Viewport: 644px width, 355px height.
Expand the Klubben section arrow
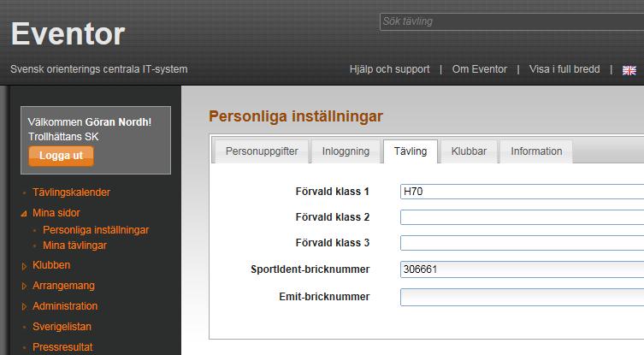point(24,266)
